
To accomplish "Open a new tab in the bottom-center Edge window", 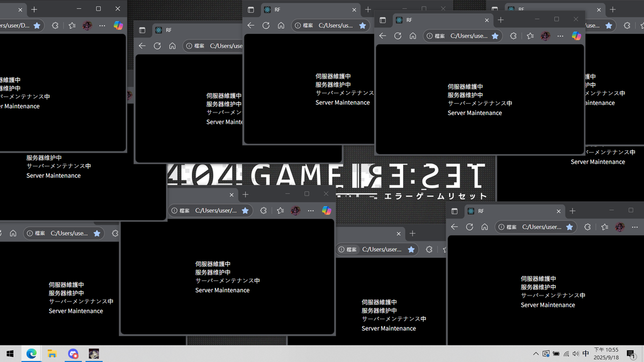I will (x=245, y=194).
